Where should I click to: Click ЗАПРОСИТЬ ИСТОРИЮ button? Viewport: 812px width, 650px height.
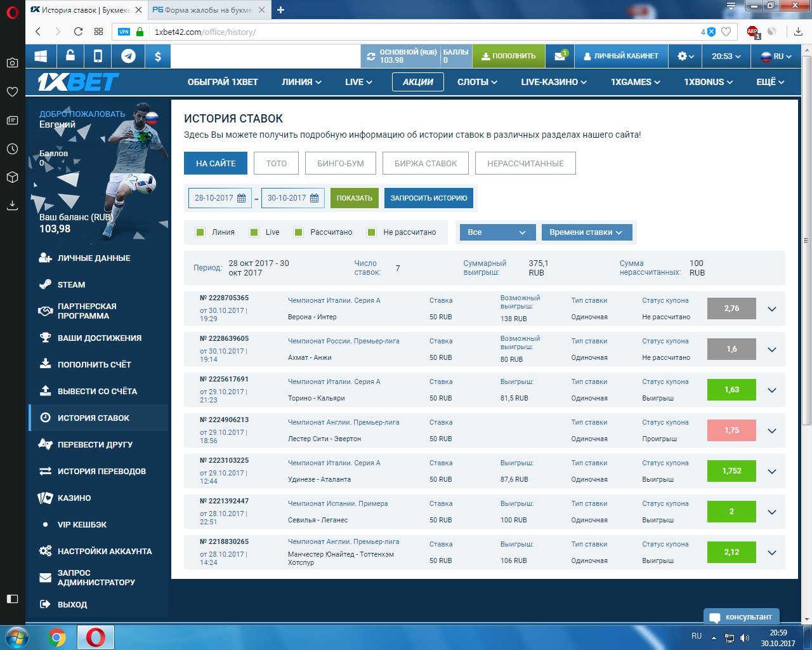429,198
